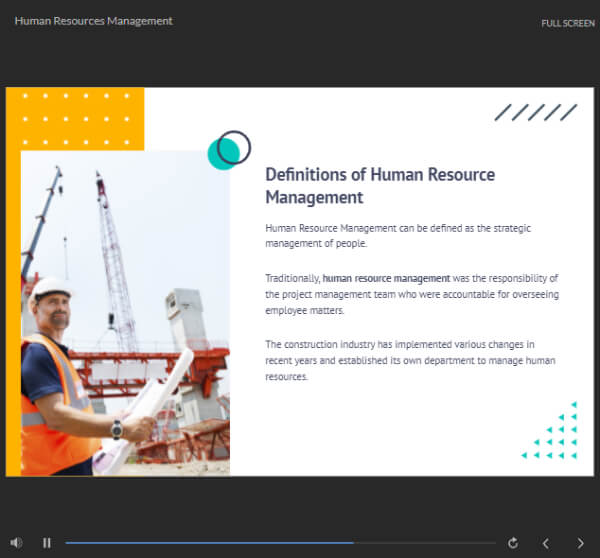Screen dimensions: 600x558
Task: Enter FULL SCREEN mode
Action: 568,23
